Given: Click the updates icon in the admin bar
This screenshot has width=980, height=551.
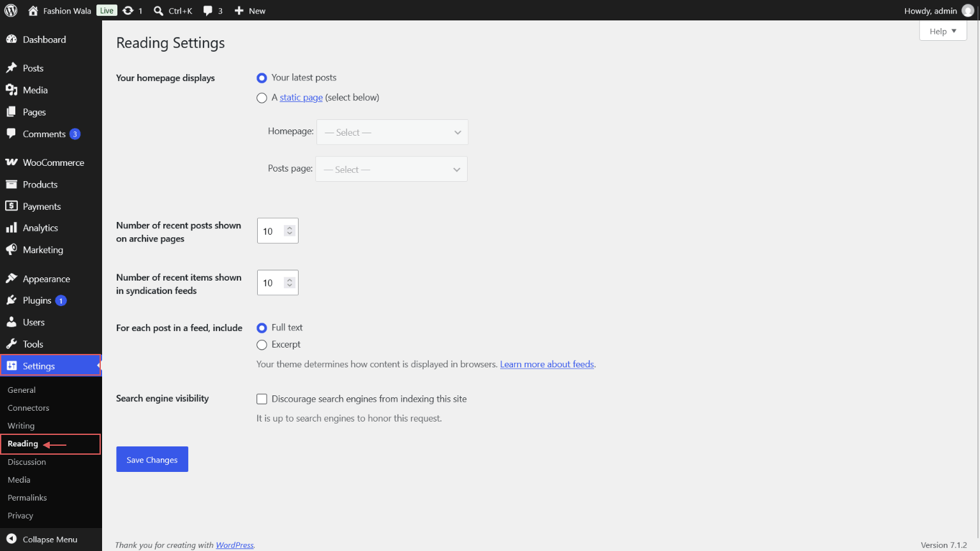Looking at the screenshot, I should coord(128,10).
